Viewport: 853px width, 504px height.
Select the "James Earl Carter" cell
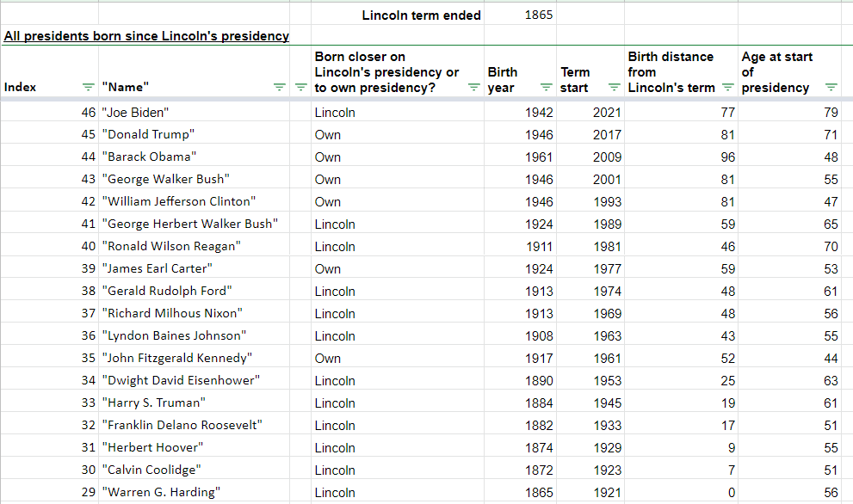coord(195,268)
